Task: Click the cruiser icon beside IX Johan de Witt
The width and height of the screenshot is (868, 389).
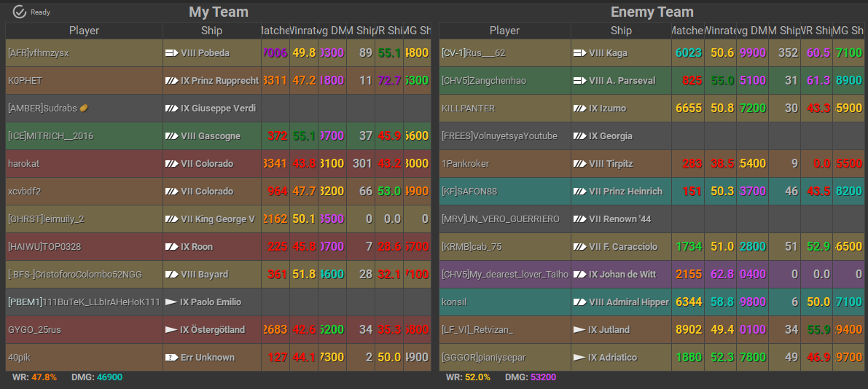Action: 580,275
